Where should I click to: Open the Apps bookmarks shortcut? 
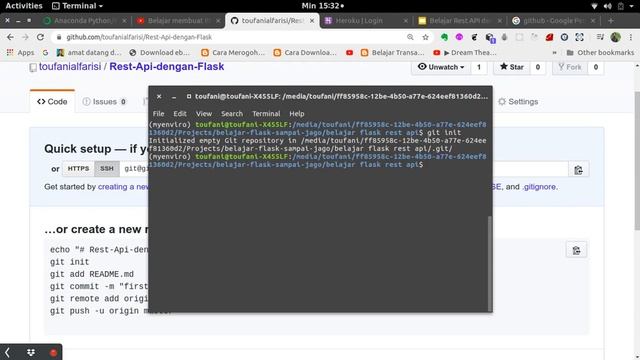pos(20,53)
